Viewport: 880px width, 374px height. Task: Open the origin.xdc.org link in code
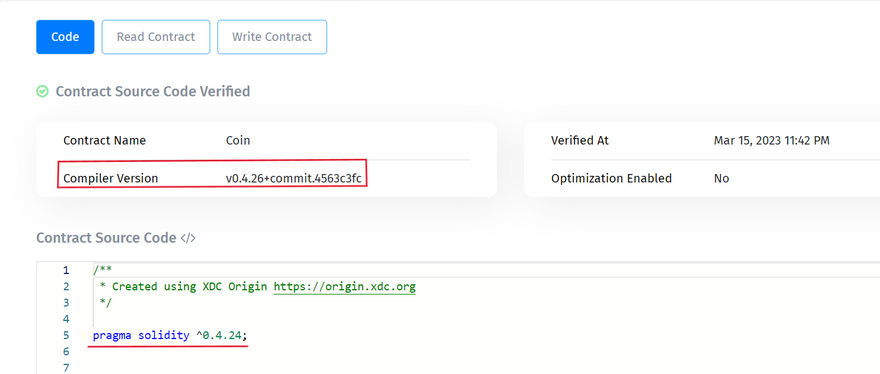click(x=345, y=287)
